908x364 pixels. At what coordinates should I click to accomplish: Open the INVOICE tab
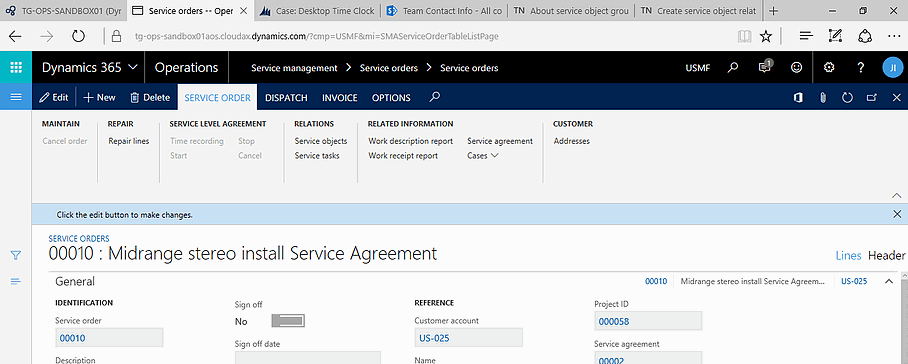(340, 98)
